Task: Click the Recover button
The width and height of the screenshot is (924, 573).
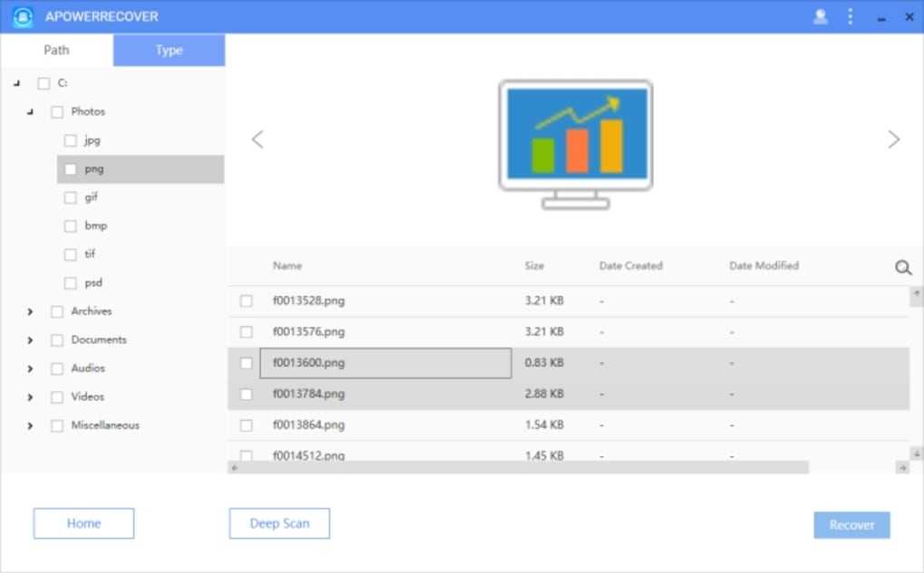Action: (852, 525)
